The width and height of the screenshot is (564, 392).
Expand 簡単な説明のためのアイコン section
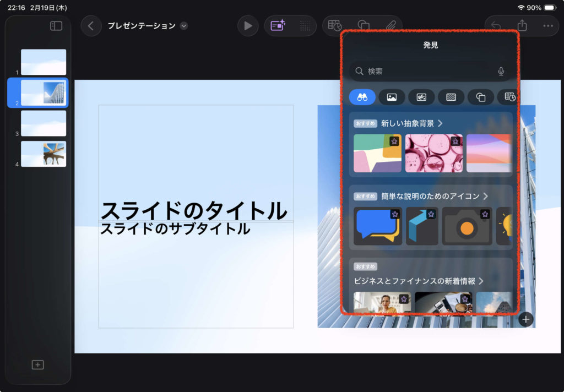[x=485, y=196]
